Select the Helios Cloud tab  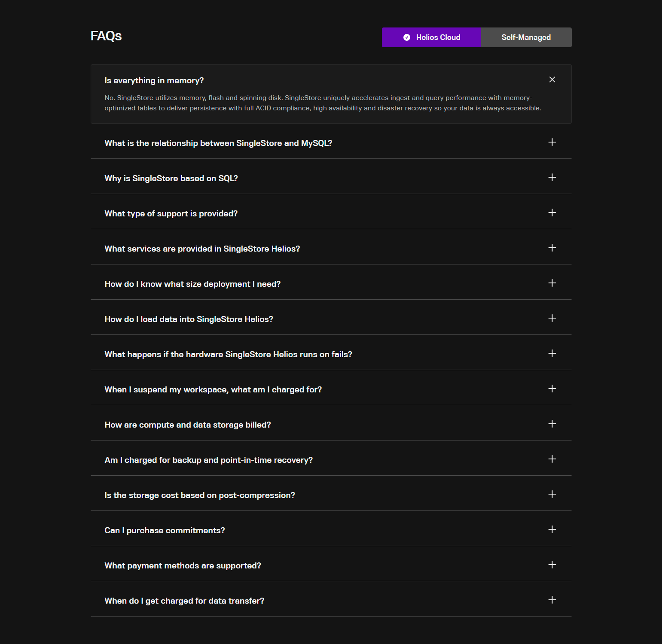[x=431, y=37]
